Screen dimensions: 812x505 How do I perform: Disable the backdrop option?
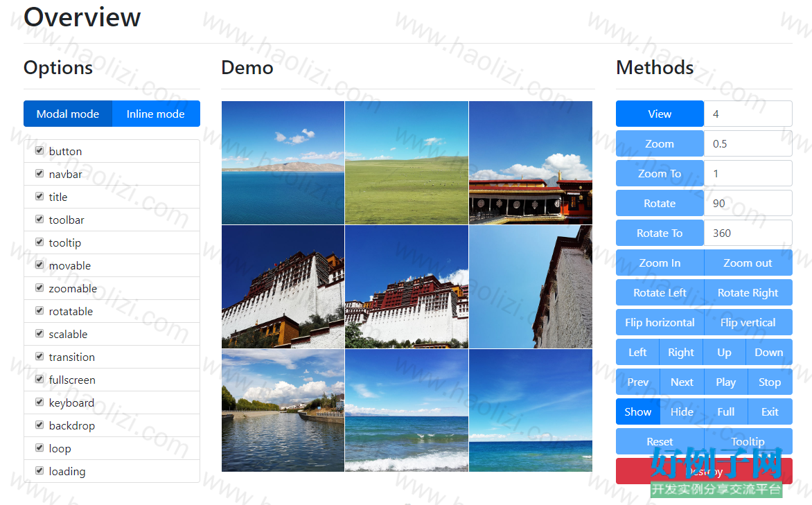pyautogui.click(x=39, y=425)
